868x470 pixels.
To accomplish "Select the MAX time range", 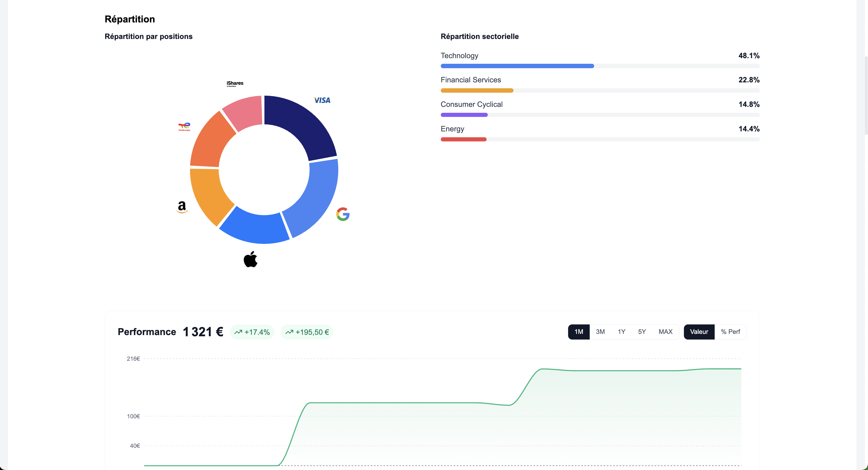I will [x=665, y=332].
